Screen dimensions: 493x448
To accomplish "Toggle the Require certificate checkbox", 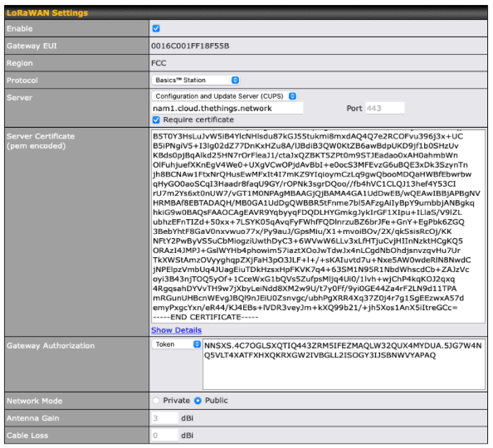I will click(x=156, y=119).
